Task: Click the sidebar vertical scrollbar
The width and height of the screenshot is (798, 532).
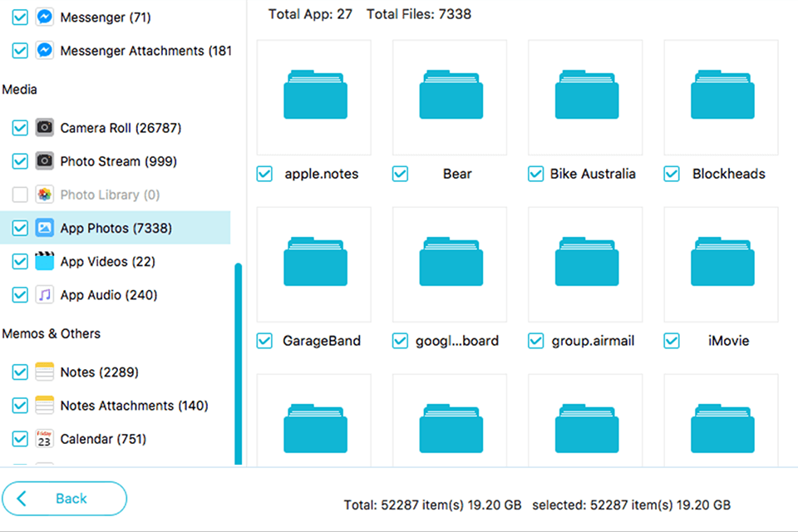Action: 239,364
